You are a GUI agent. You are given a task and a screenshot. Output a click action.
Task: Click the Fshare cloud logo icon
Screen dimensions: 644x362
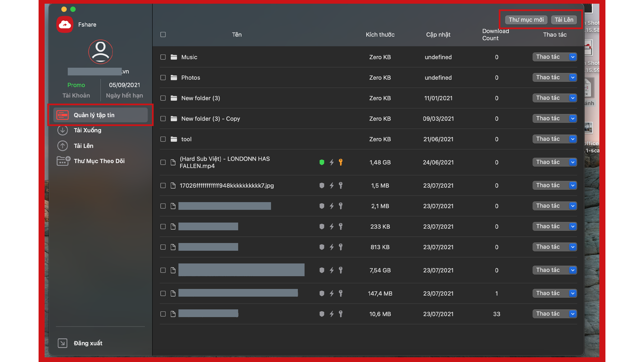[x=65, y=24]
